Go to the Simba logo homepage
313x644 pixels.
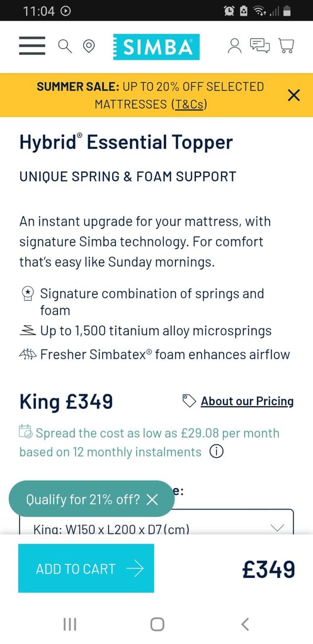coord(156,47)
